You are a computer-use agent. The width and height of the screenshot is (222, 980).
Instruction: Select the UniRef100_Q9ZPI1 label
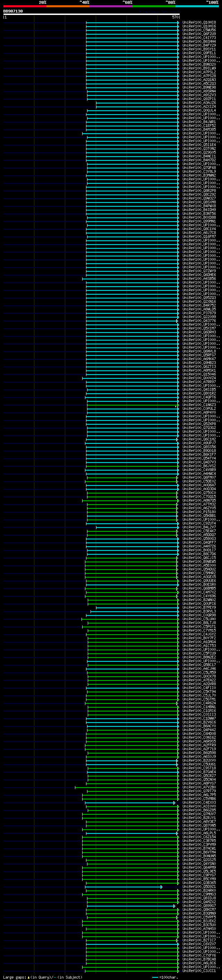pyautogui.click(x=199, y=99)
